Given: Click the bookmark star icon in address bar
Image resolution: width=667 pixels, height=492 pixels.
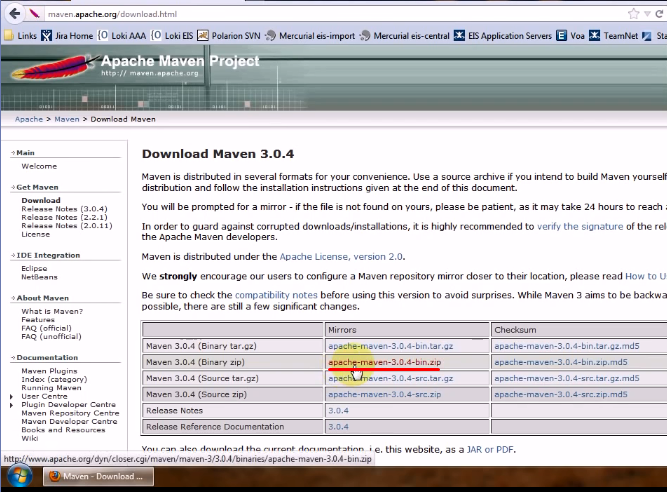Looking at the screenshot, I should click(x=633, y=14).
